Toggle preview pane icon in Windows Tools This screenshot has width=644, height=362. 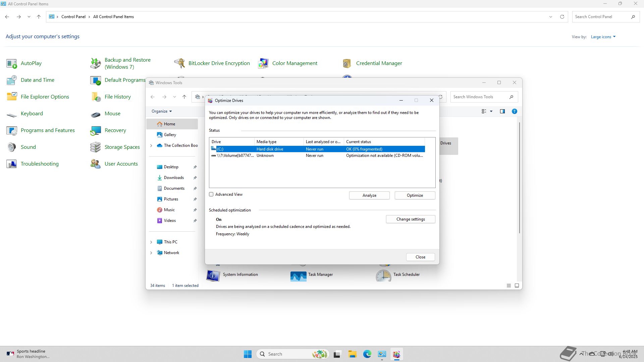pos(502,111)
